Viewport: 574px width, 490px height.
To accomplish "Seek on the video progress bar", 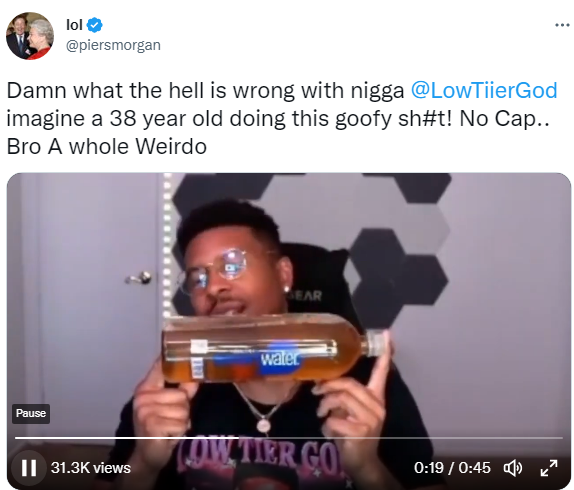I will point(288,438).
